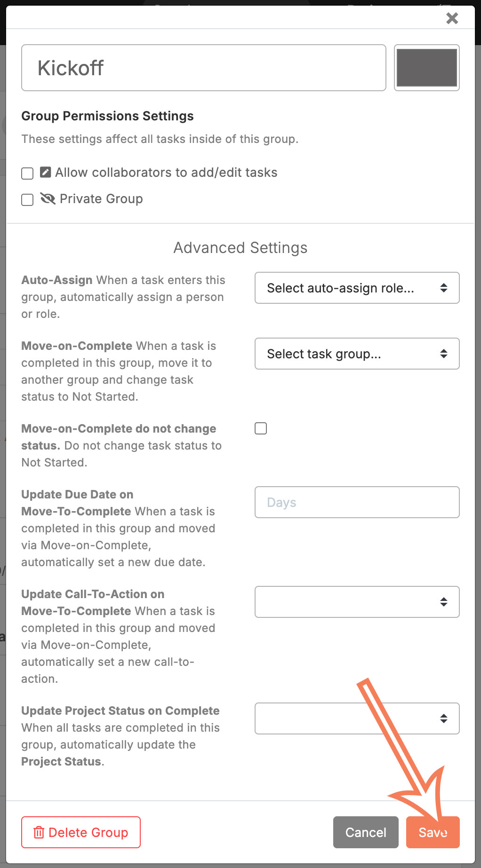The height and width of the screenshot is (868, 481).
Task: Open the gray group color swatch
Action: (x=427, y=68)
